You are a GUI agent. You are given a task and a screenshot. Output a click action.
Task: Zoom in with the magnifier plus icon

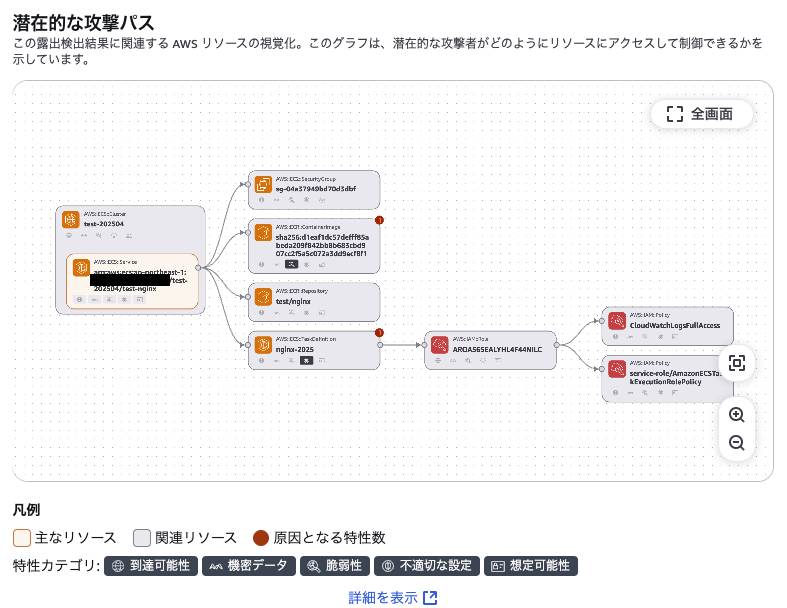click(x=736, y=415)
